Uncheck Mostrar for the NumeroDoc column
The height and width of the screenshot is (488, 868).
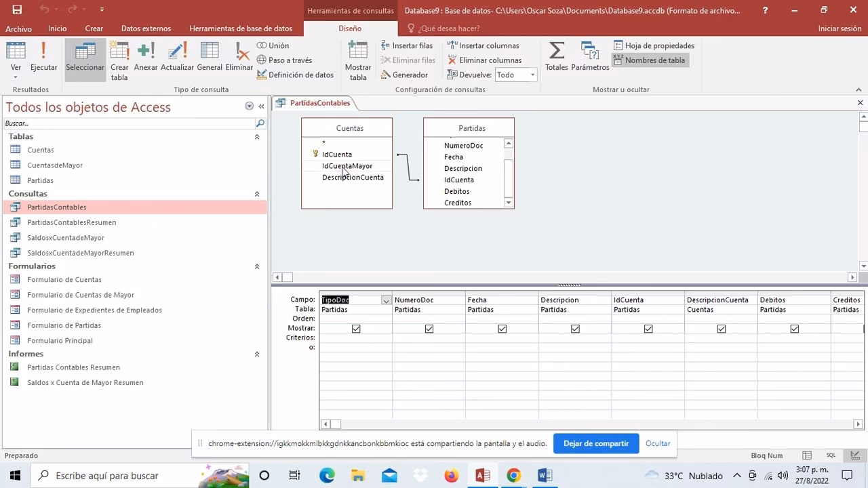point(429,329)
